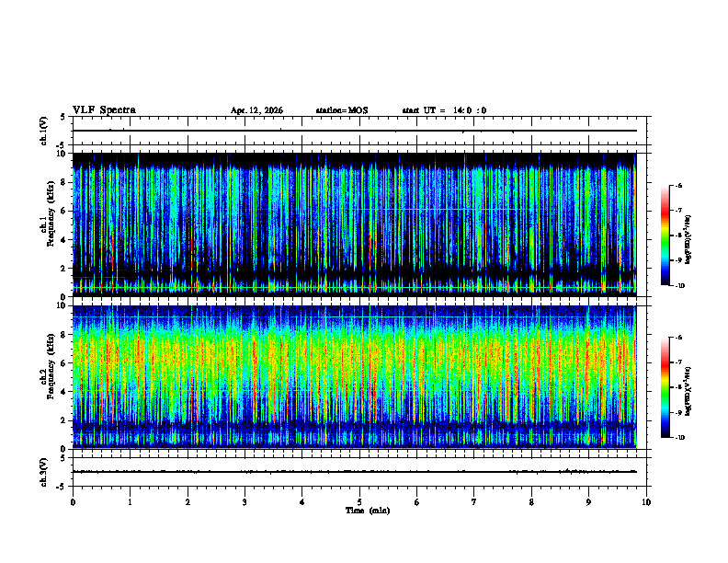Viewport: 728px width, 563px height.
Task: Click the "ch.1(V)" axis label
Action: click(x=44, y=131)
